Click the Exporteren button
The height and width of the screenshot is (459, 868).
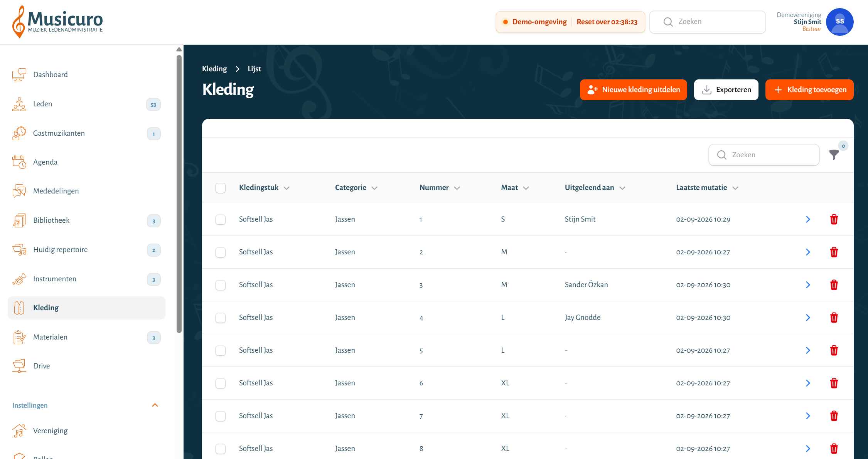click(726, 90)
